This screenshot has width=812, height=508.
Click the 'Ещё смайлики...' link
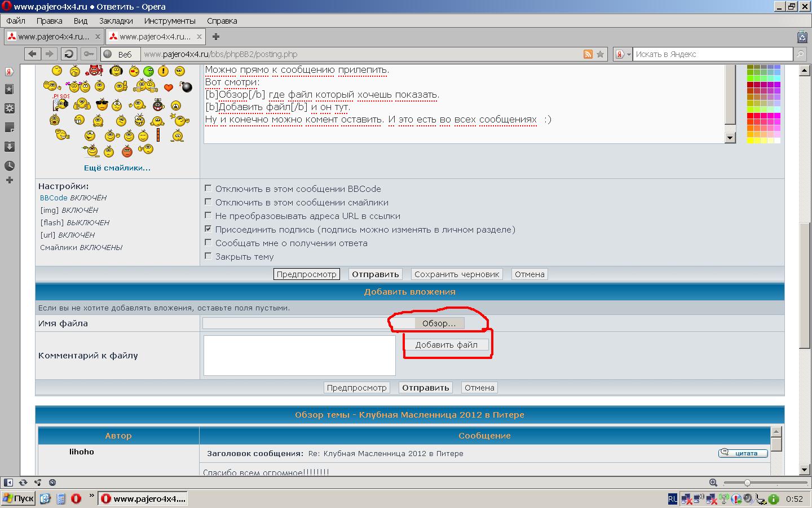click(117, 168)
